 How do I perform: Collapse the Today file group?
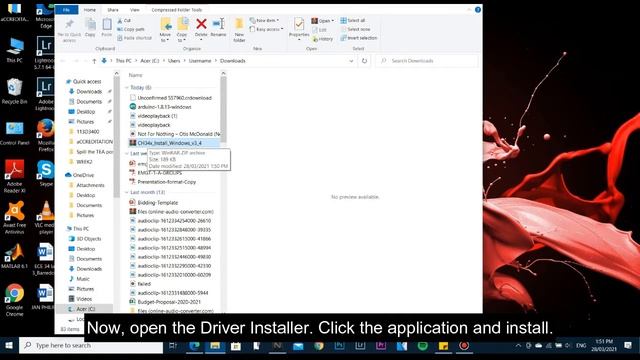127,88
